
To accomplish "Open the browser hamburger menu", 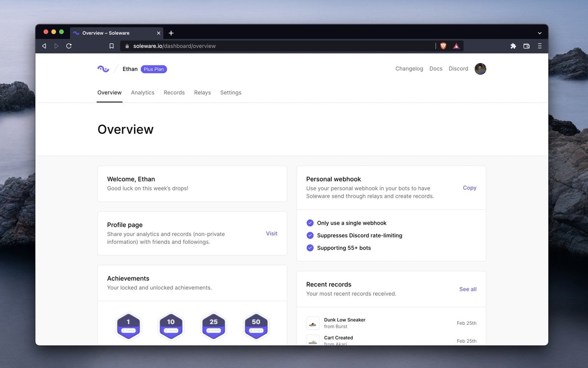I will (x=539, y=46).
